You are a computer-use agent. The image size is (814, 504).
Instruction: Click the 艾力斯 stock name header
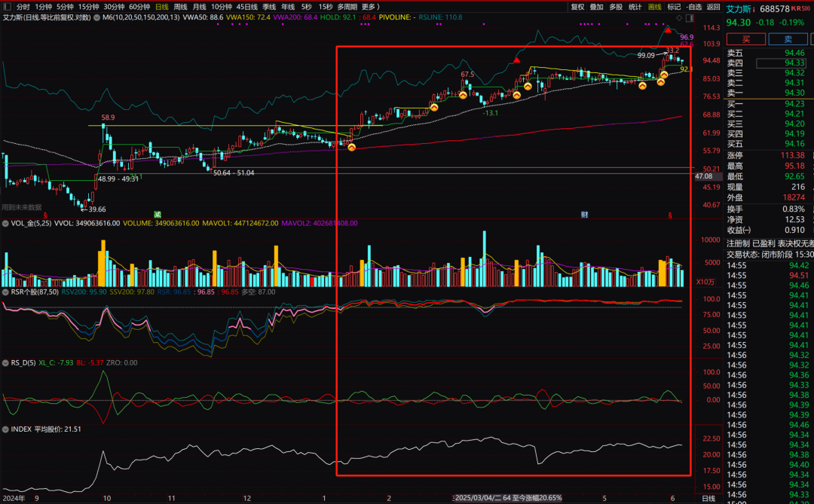[738, 9]
